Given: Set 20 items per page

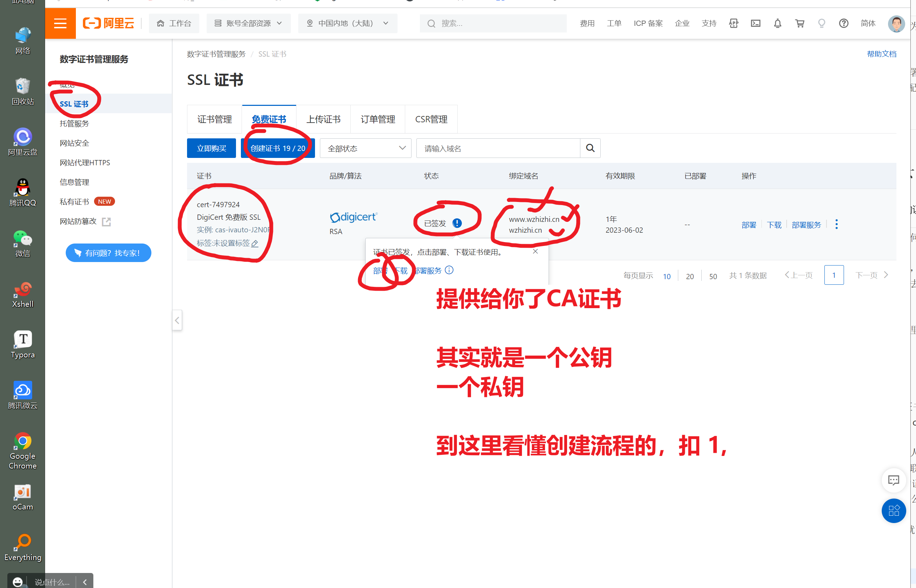Looking at the screenshot, I should click(x=690, y=276).
